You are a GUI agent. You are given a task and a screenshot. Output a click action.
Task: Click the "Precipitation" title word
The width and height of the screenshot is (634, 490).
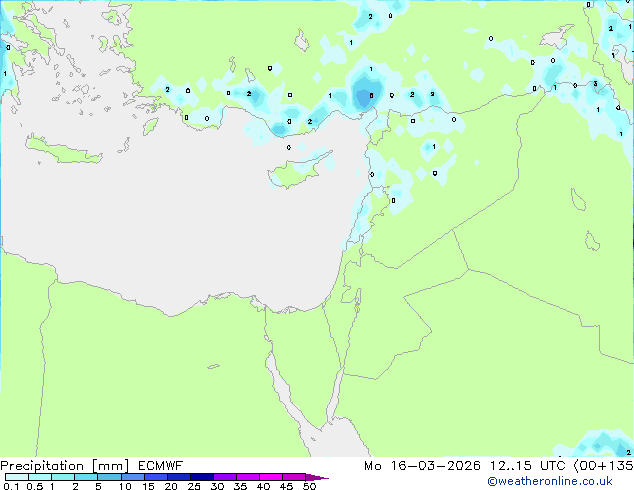tap(42, 466)
